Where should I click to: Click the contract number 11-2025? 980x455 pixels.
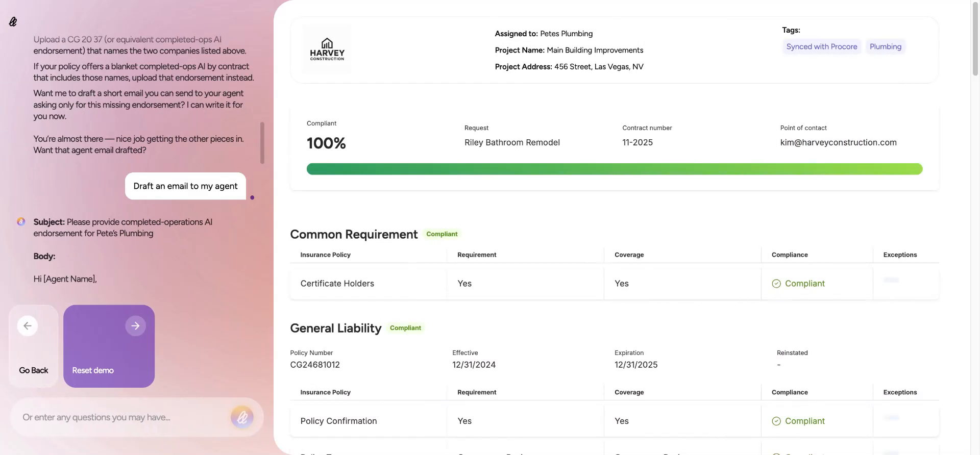click(638, 143)
